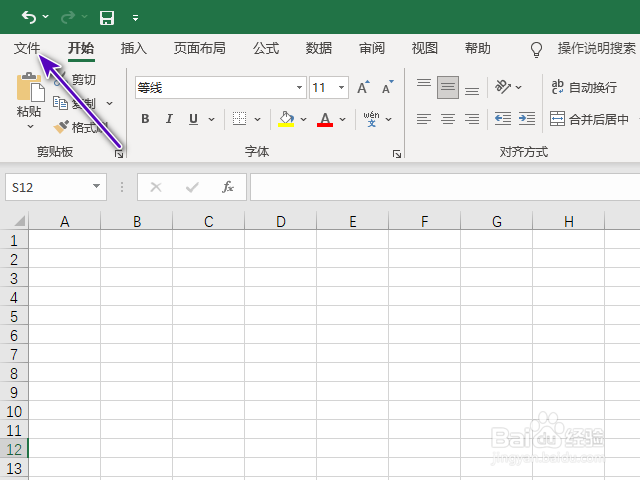This screenshot has width=640, height=480.
Task: Decrease font size with small A icon
Action: click(x=387, y=87)
